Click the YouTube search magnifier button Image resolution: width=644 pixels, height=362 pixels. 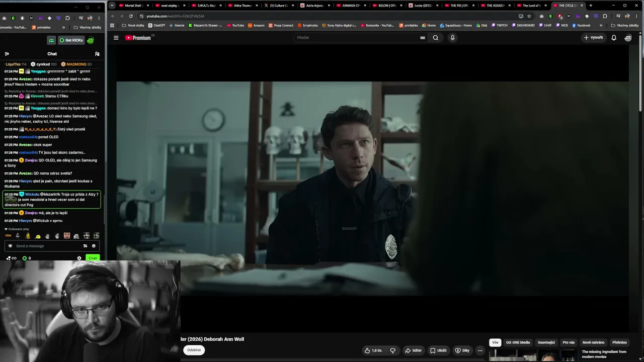pyautogui.click(x=436, y=38)
